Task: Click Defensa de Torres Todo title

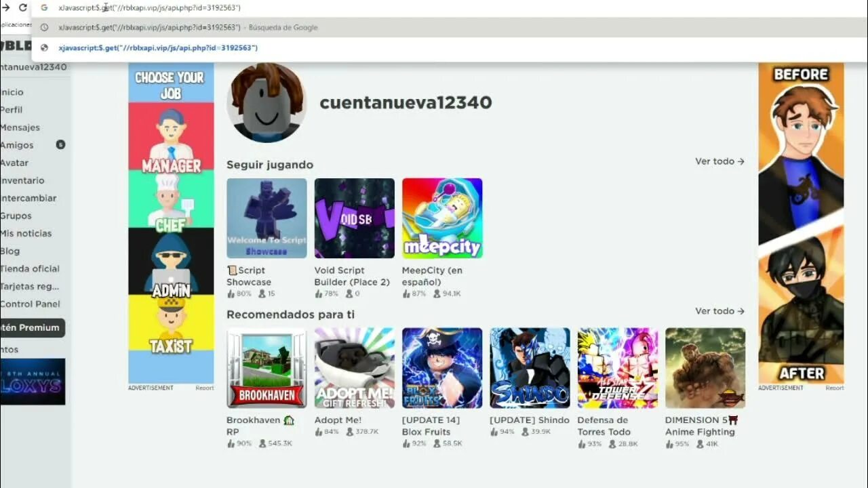Action: [604, 426]
